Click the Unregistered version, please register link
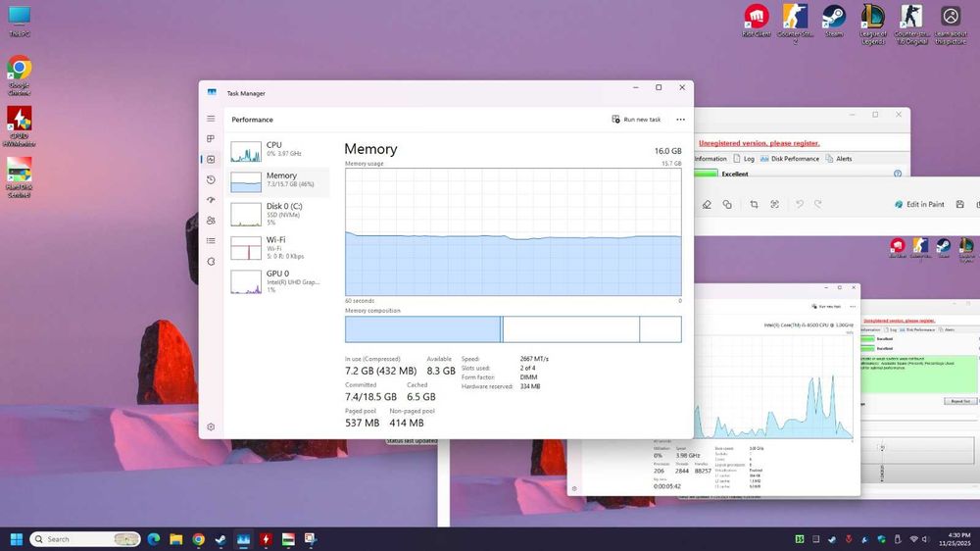 [x=759, y=143]
